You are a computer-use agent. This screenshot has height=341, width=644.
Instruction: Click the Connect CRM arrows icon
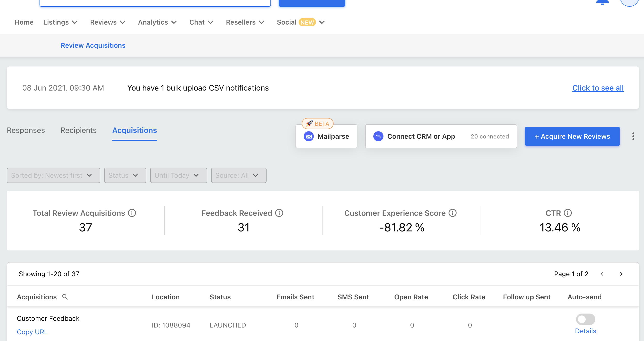(378, 136)
